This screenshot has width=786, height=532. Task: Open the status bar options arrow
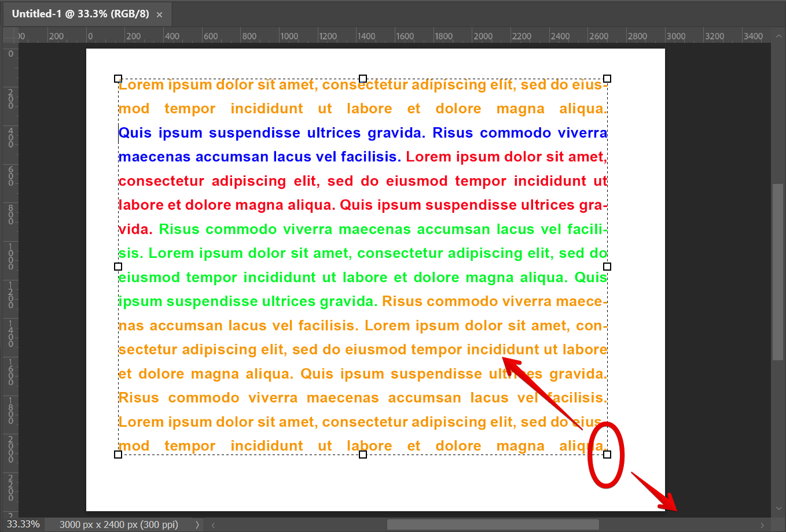point(197,524)
